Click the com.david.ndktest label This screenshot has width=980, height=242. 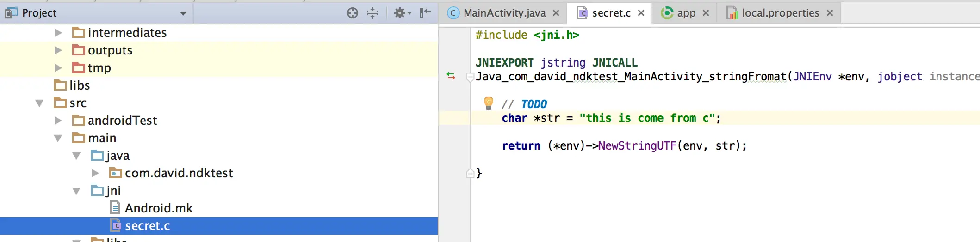click(179, 173)
